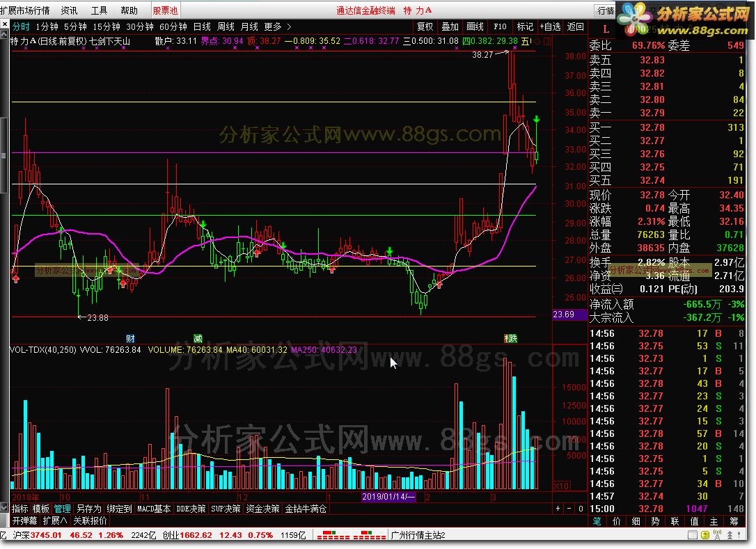Click the red-green market breadth indicator in status bar

pyautogui.click(x=352, y=535)
